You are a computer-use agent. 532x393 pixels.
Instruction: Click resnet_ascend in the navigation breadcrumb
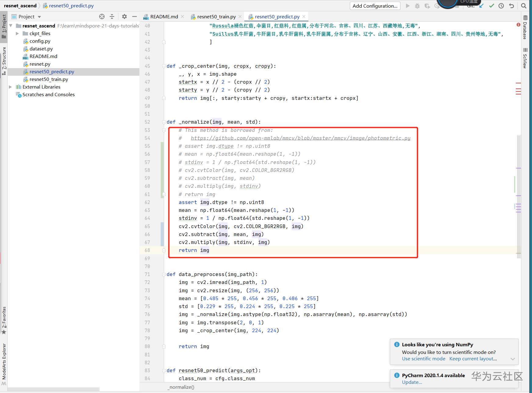click(20, 6)
